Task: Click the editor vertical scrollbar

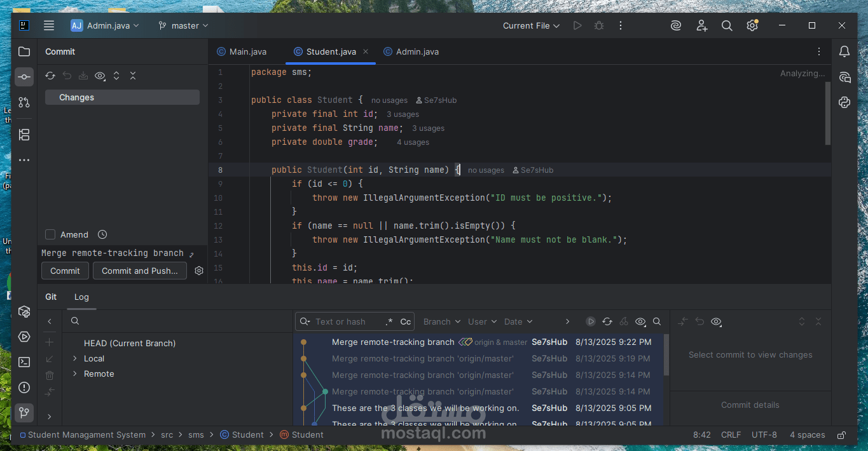Action: click(x=827, y=113)
